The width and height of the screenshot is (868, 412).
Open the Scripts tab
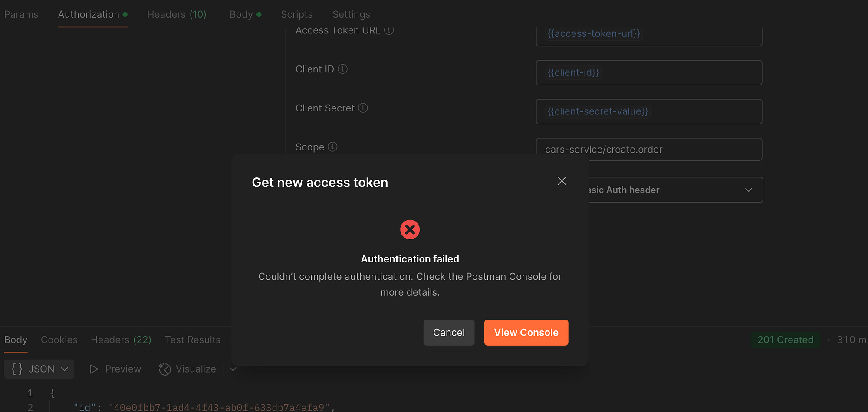pyautogui.click(x=296, y=14)
